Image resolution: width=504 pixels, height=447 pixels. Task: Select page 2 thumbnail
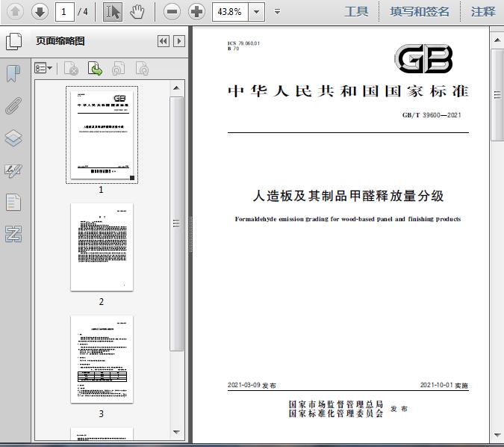tap(102, 247)
